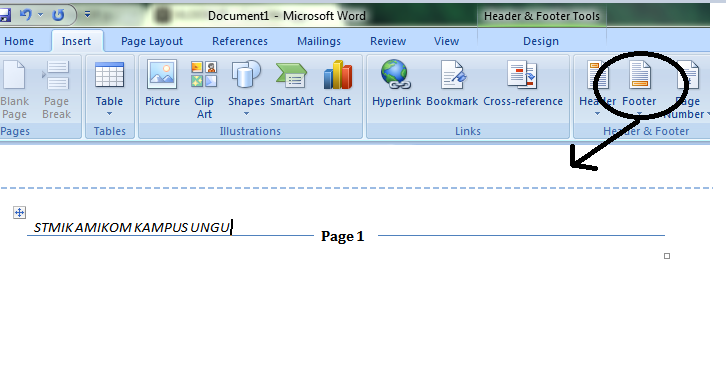Open the Mailings tab
The height and width of the screenshot is (371, 726).
(319, 41)
